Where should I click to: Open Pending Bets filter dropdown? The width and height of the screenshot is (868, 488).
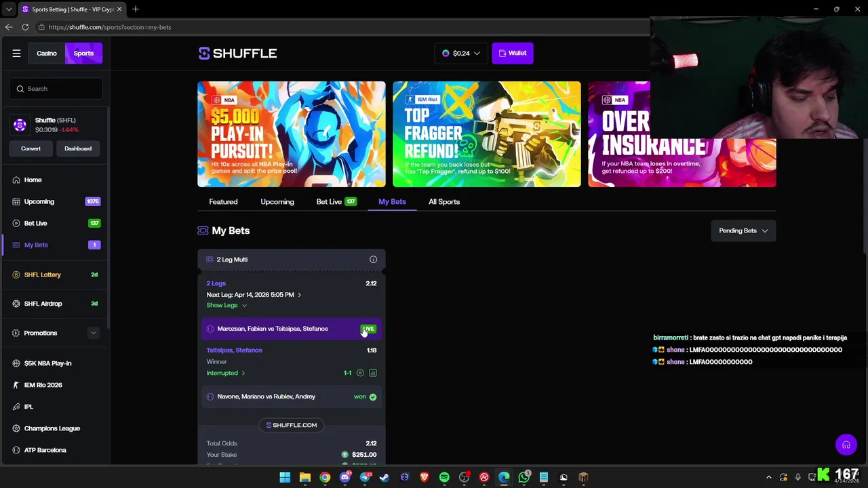[x=743, y=230]
